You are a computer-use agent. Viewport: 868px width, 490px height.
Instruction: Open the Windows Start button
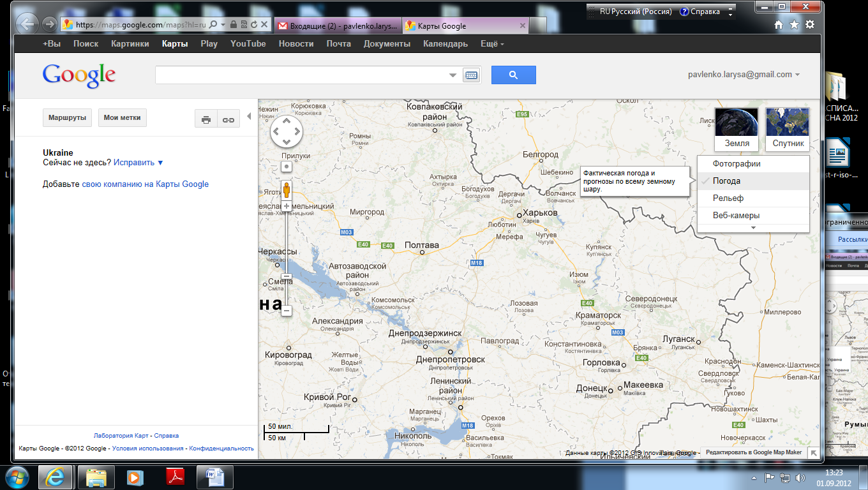click(x=17, y=477)
